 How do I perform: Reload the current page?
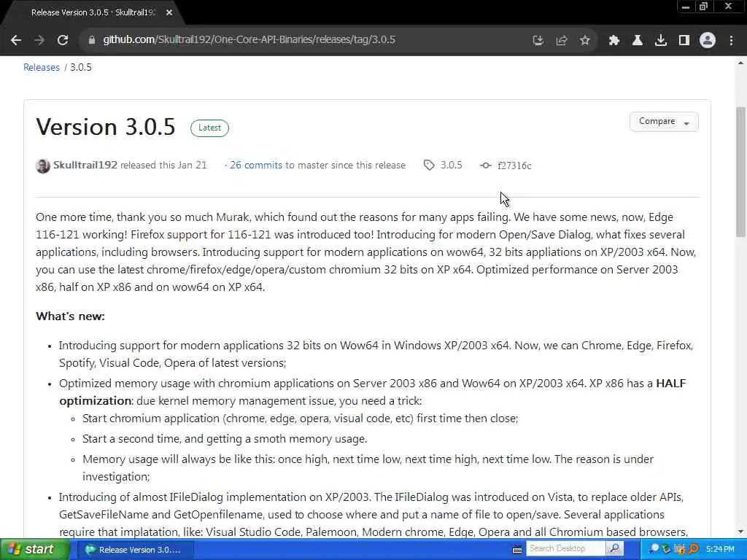[x=63, y=41]
